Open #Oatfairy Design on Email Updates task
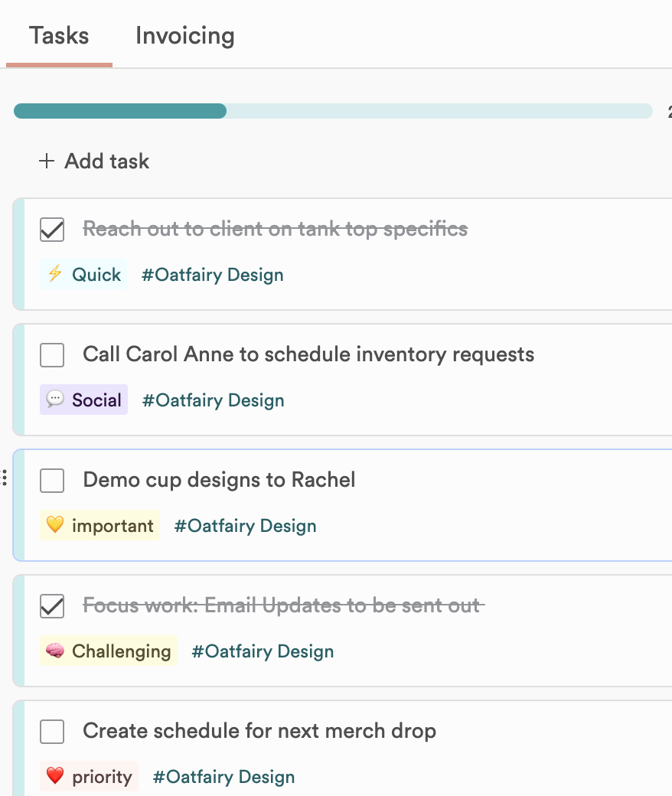The width and height of the screenshot is (672, 796). click(x=263, y=651)
